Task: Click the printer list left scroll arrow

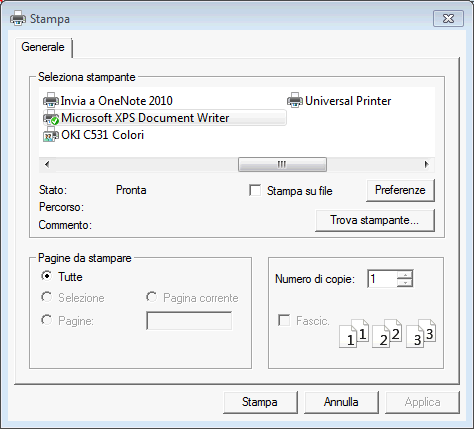Action: tap(47, 164)
